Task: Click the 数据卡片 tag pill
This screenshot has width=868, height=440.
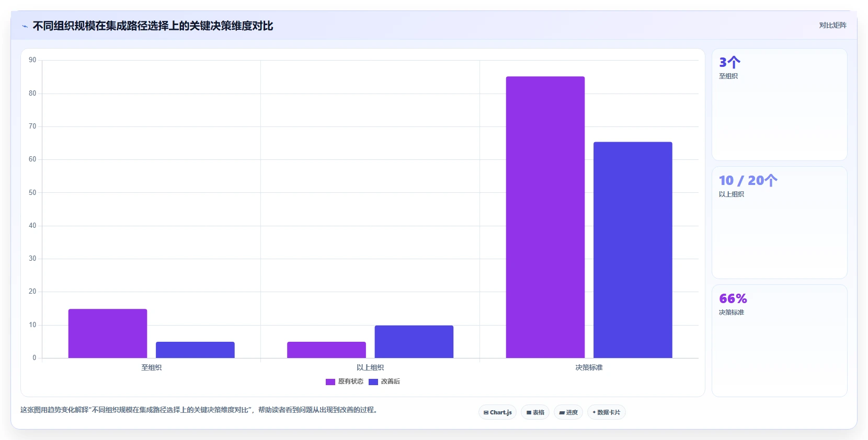Action: point(607,412)
